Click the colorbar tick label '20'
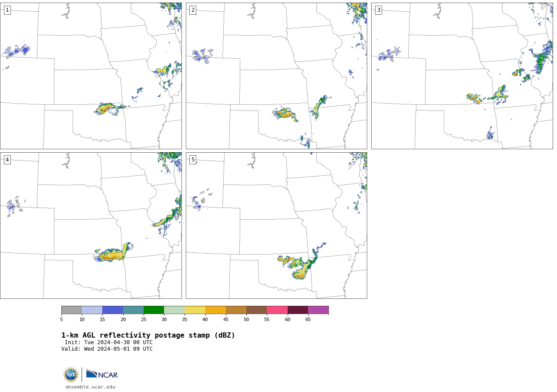Viewport: 557px width, 392px height. [x=123, y=320]
